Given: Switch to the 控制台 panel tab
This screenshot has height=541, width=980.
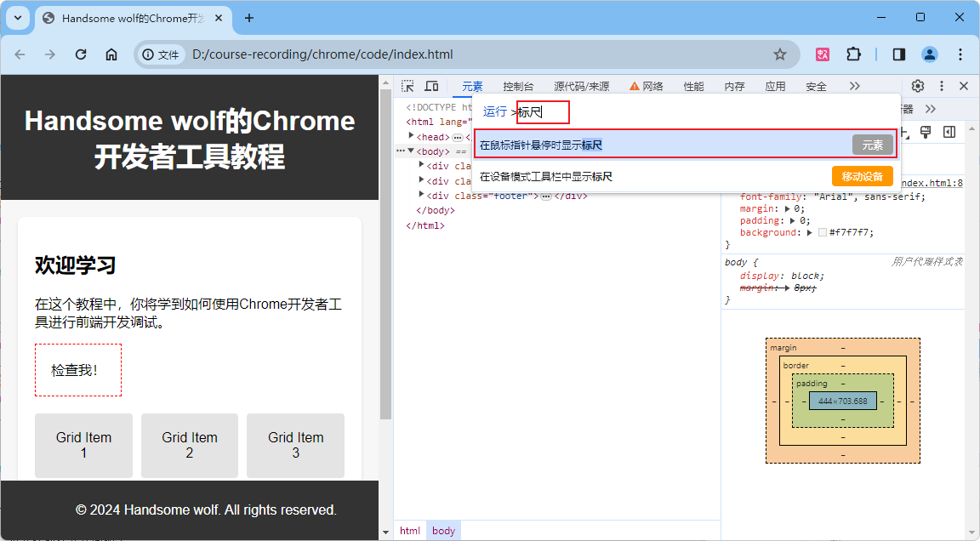Looking at the screenshot, I should pos(518,86).
